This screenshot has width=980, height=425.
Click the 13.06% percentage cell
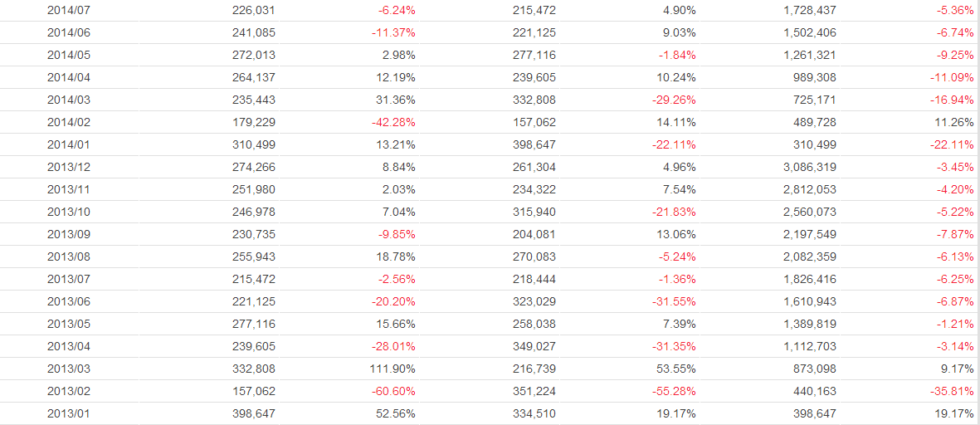coord(678,234)
